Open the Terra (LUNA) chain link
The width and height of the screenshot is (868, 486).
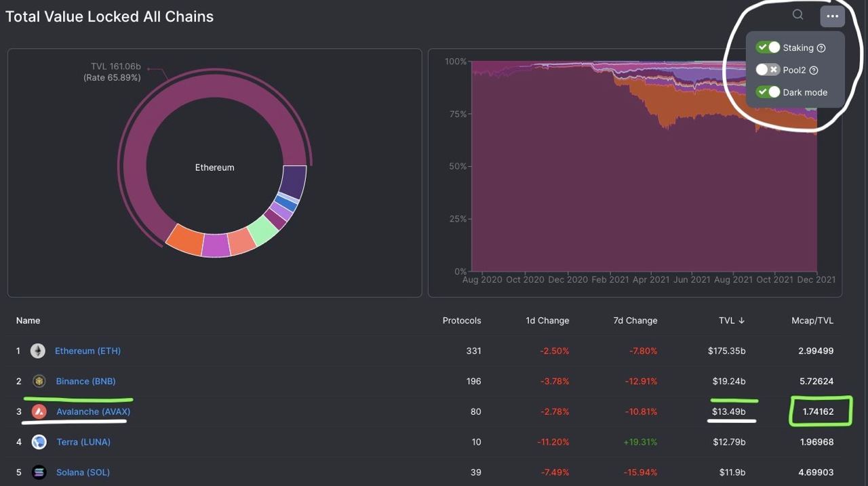click(83, 442)
